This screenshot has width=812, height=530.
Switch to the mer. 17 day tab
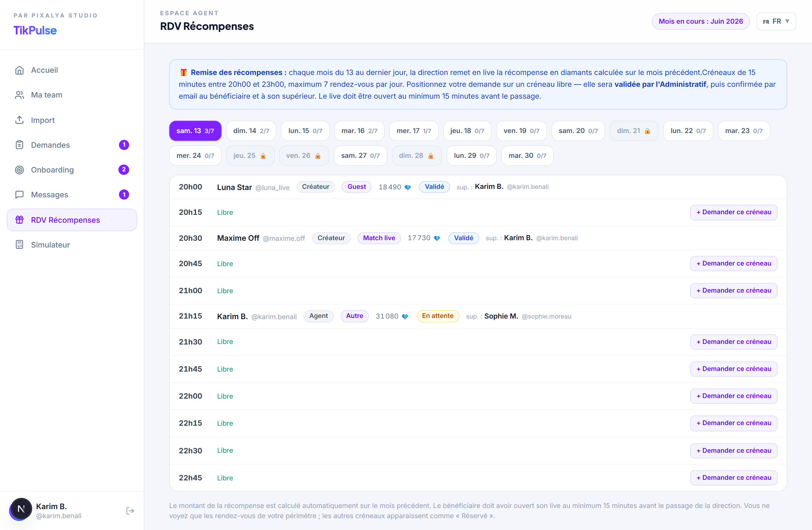pyautogui.click(x=414, y=131)
